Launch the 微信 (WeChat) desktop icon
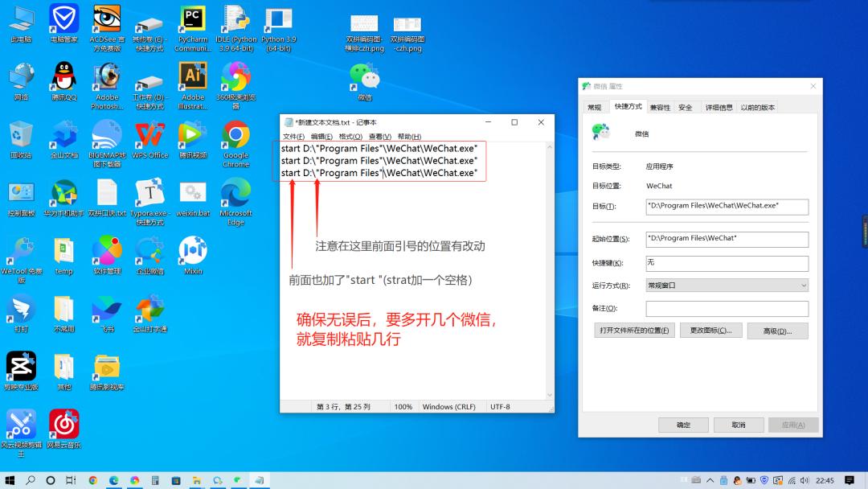The height and width of the screenshot is (489, 868). click(364, 76)
